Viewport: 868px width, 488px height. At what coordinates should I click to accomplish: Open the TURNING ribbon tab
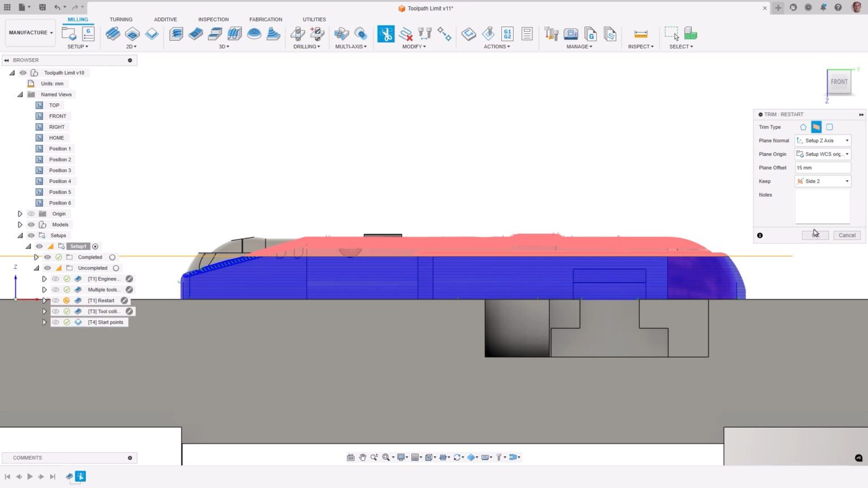click(121, 19)
